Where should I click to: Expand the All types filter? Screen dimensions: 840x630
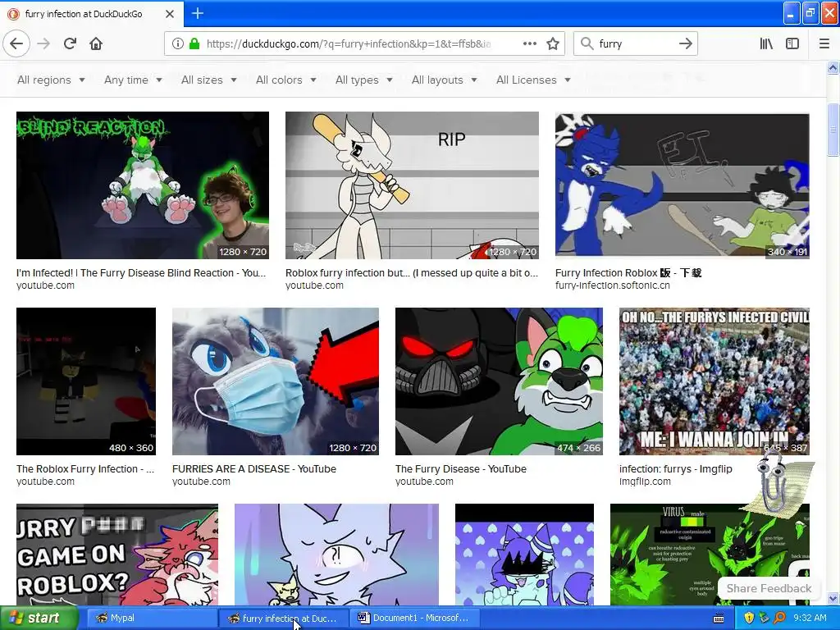point(363,80)
